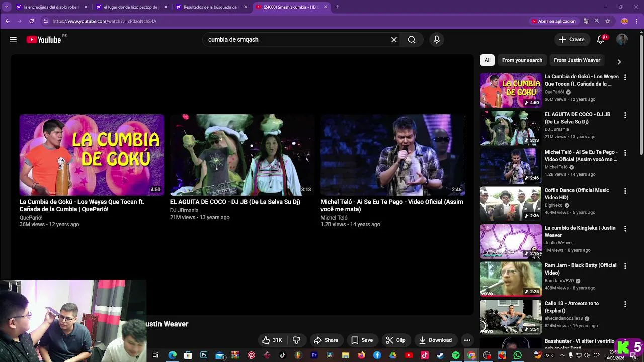Open Coffin Dance sidebar thumbnail
Viewport: 644px width, 362px height.
pyautogui.click(x=511, y=204)
